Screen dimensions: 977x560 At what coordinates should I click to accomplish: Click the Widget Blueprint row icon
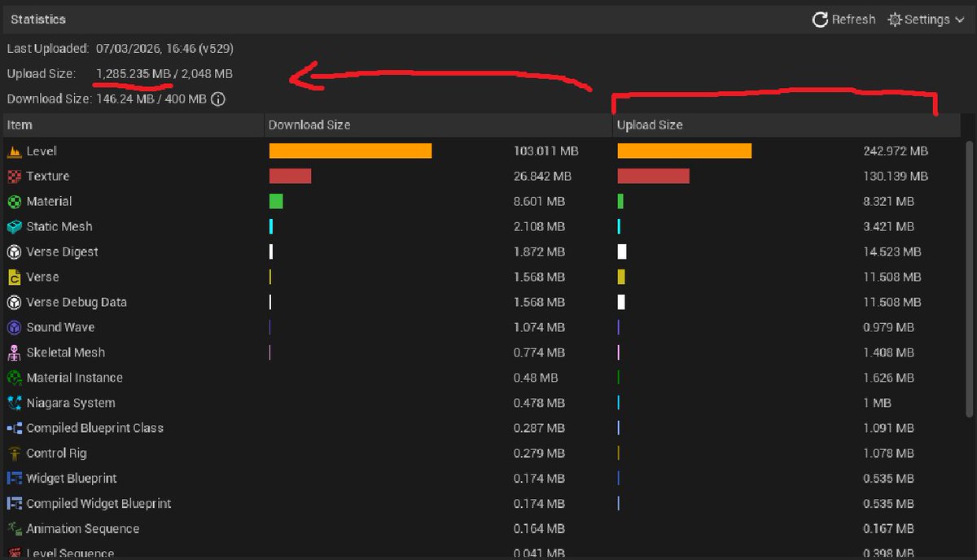pyautogui.click(x=15, y=479)
